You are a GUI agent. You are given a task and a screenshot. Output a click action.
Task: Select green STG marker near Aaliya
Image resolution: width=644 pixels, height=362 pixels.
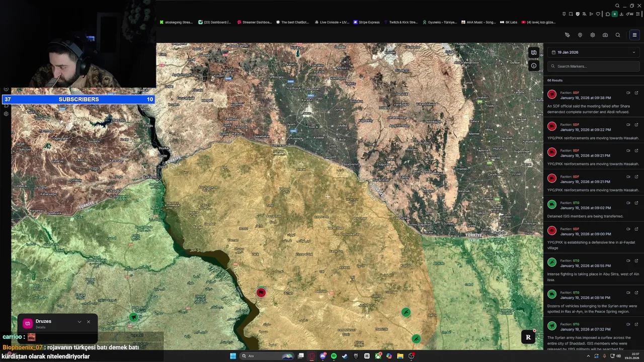[x=406, y=313]
